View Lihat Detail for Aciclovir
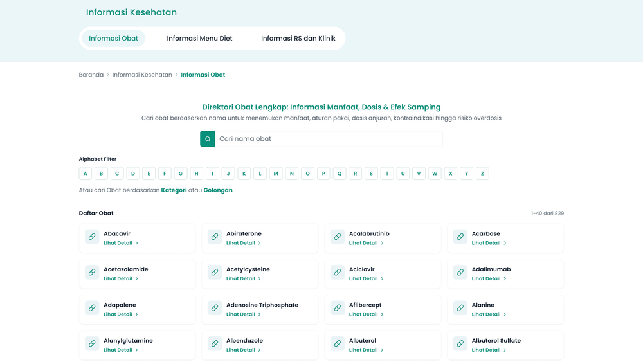This screenshot has width=643, height=364. 367,278
